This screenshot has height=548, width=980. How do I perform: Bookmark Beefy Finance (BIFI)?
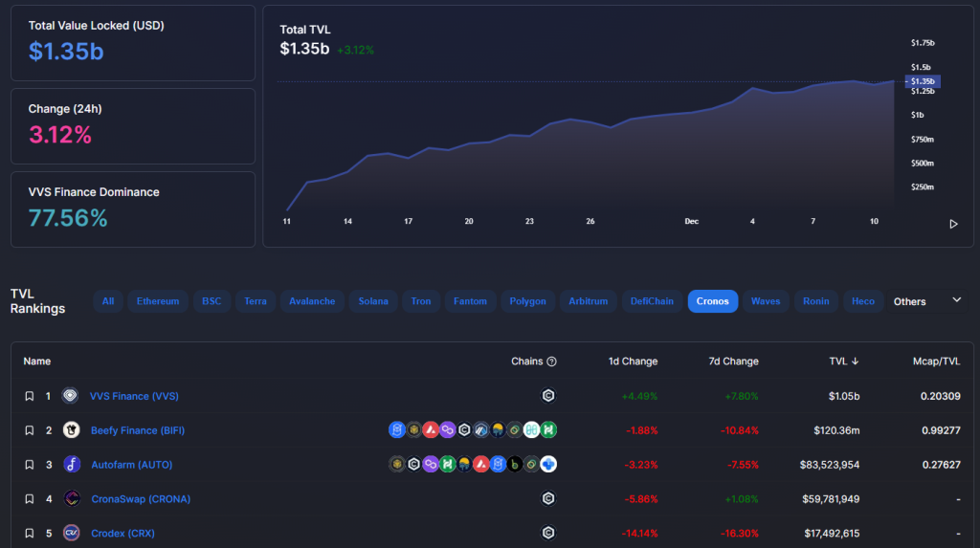click(29, 430)
